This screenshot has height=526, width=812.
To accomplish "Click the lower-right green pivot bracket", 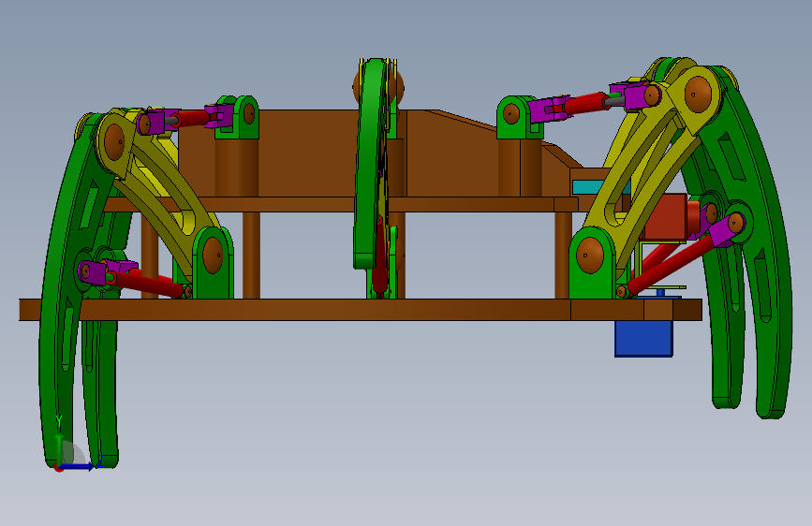I will click(592, 264).
